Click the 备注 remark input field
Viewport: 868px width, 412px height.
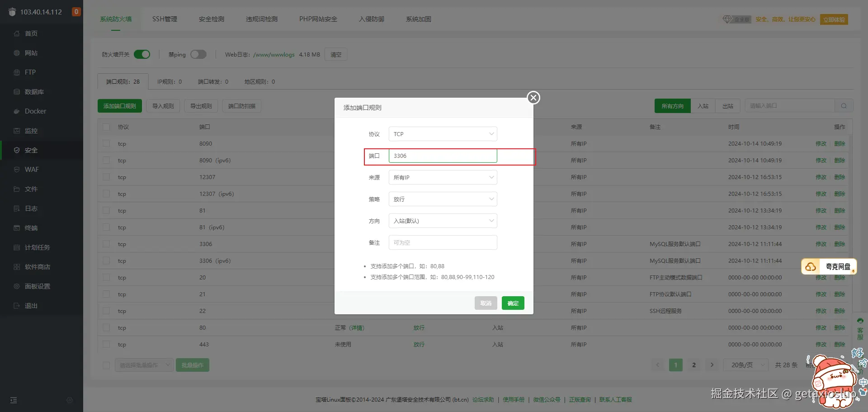point(443,242)
